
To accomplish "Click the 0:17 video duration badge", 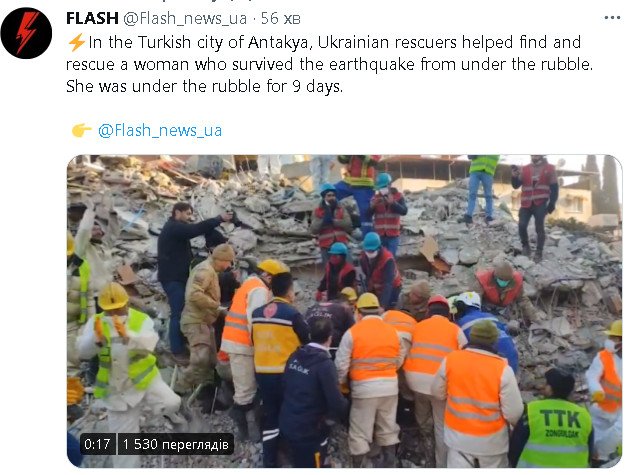I will 97,444.
